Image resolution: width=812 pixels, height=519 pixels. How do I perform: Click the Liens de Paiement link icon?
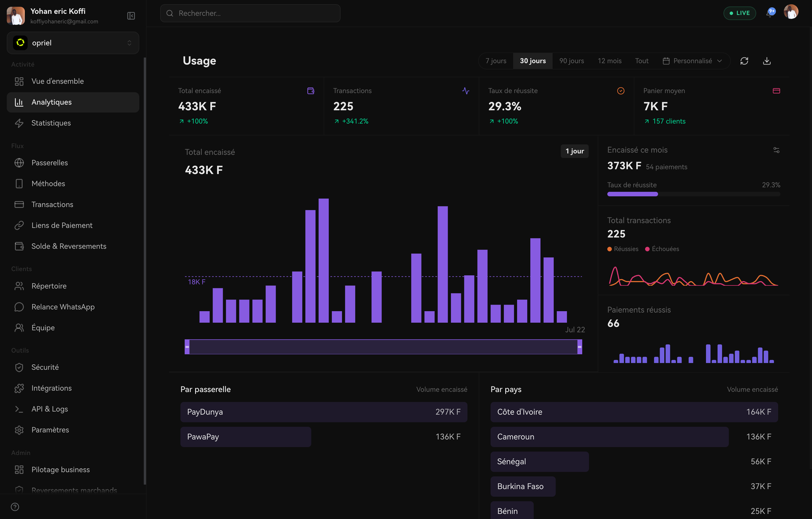pyautogui.click(x=19, y=225)
